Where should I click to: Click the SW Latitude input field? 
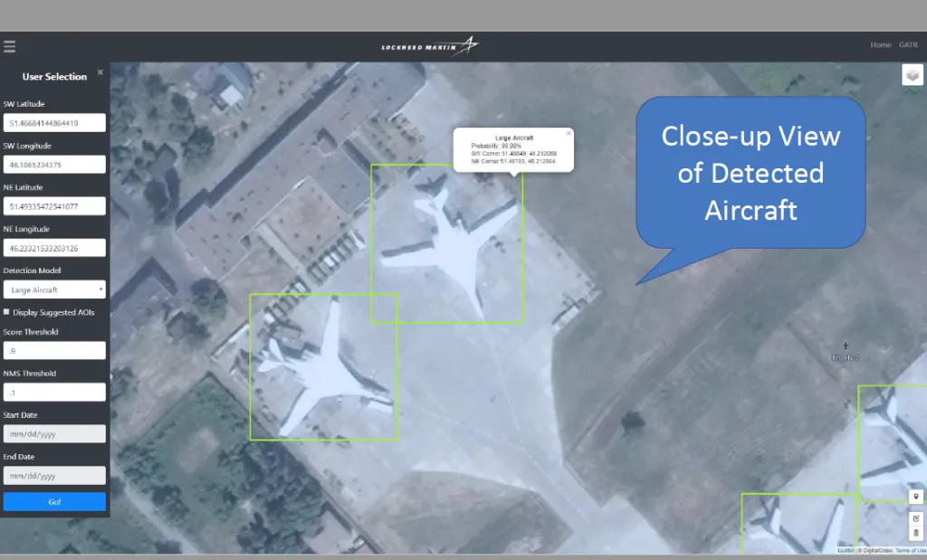(54, 123)
